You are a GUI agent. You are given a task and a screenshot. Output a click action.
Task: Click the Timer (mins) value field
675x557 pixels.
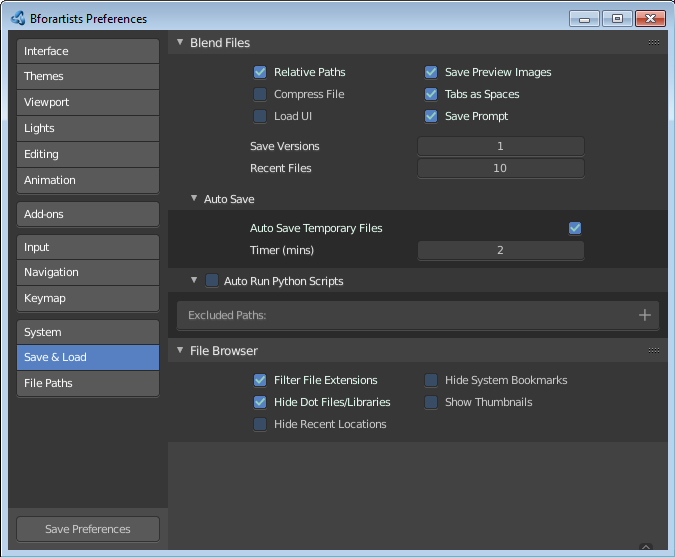[501, 250]
